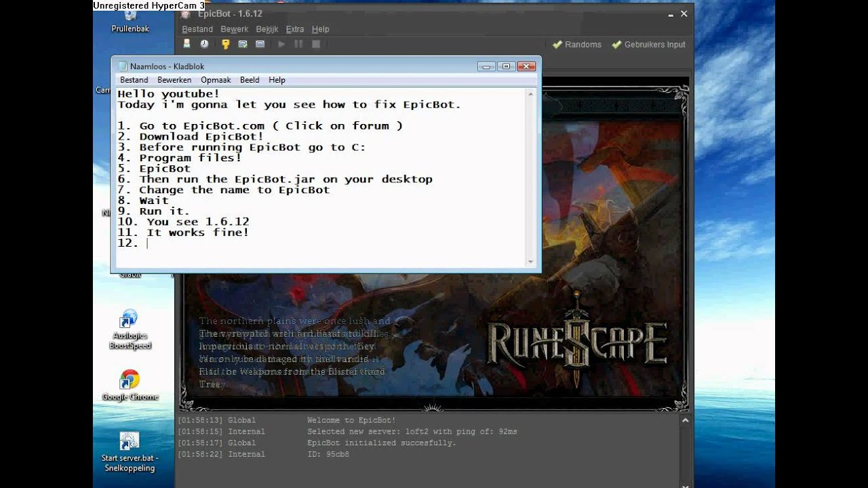
Task: Open Bewerken menu in Kladblok
Action: point(174,80)
